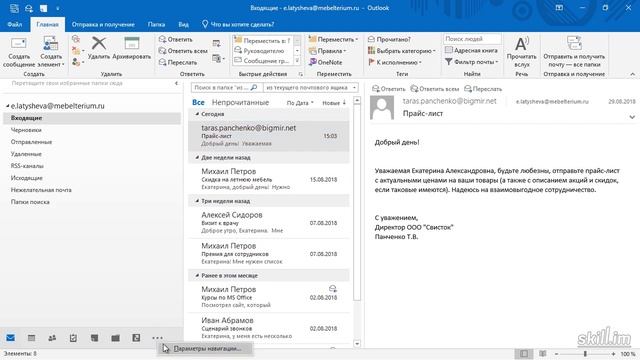
Task: Delete the selected message
Action: pos(99,48)
